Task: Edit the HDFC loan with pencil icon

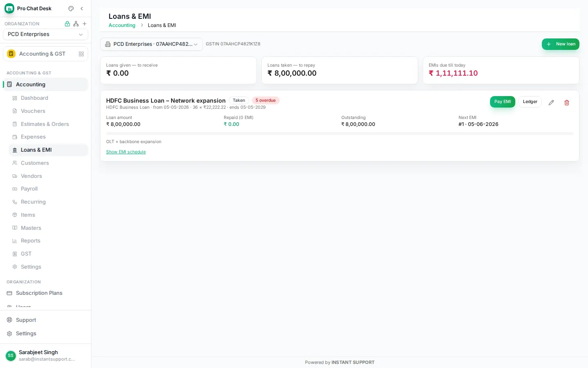Action: (x=551, y=102)
